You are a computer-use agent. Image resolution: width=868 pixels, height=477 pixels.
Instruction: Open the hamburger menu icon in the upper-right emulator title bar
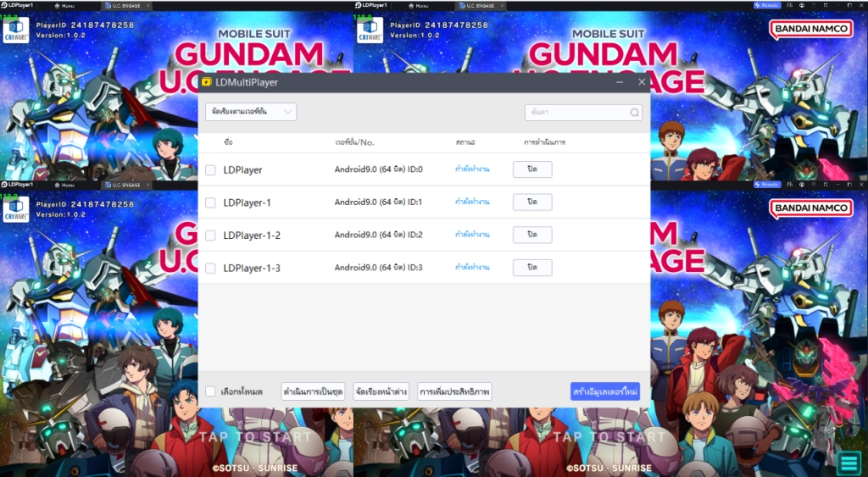point(813,5)
